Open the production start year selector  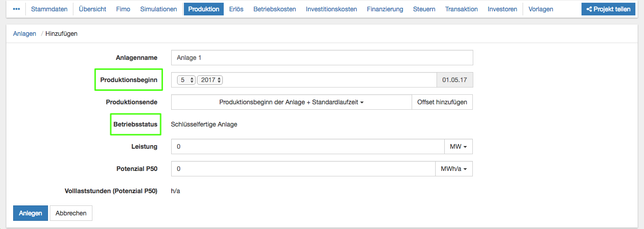coord(210,80)
